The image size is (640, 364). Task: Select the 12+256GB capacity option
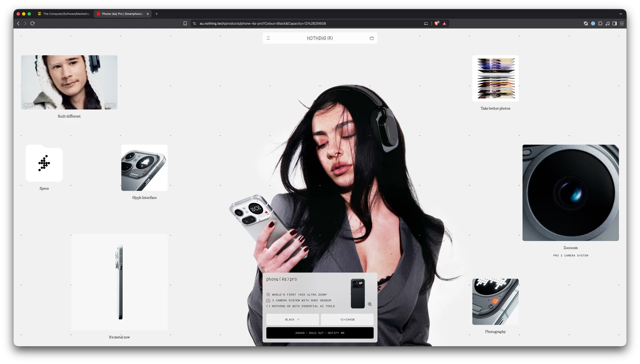(347, 319)
